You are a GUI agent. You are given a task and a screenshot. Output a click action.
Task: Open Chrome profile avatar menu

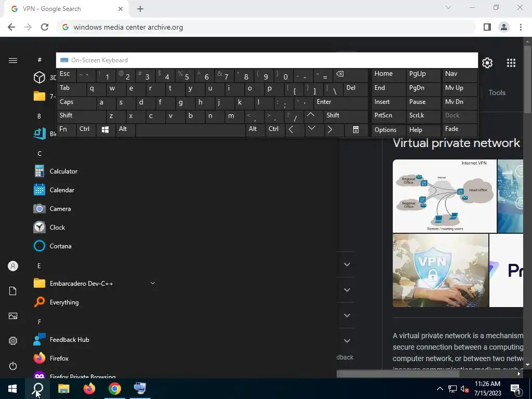504,27
